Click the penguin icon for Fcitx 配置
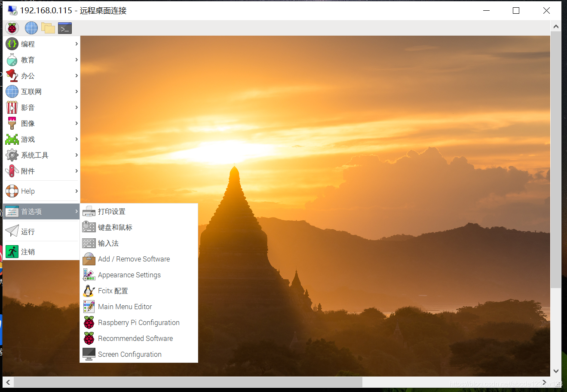 [89, 291]
